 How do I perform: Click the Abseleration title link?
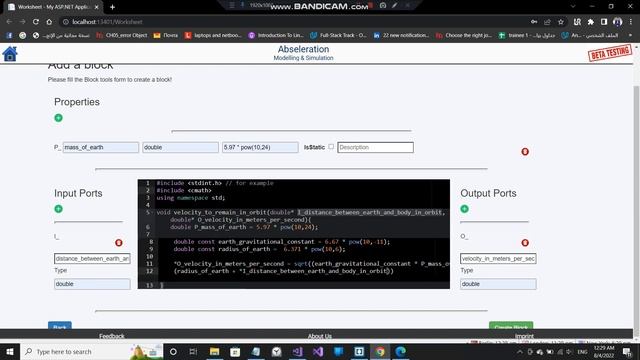[303, 49]
